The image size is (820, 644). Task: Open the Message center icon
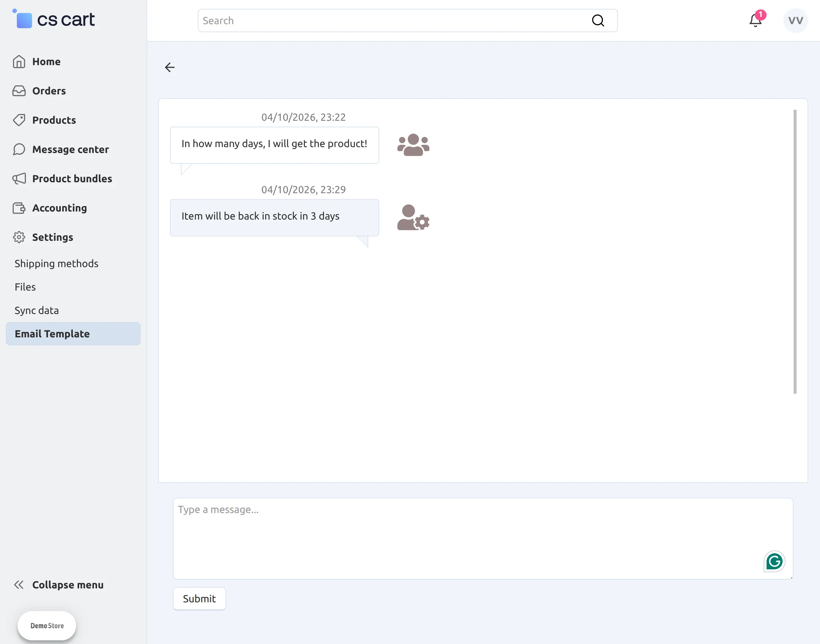pos(19,149)
